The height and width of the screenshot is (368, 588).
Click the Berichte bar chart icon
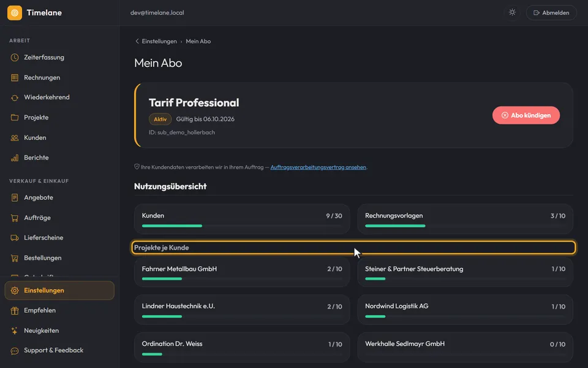coord(15,158)
